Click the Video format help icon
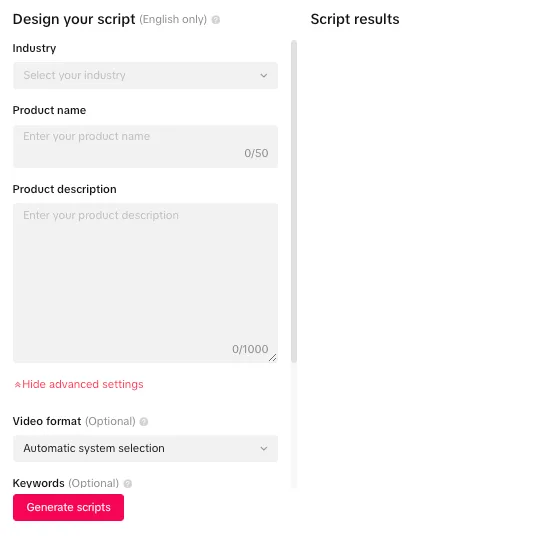 pyautogui.click(x=144, y=421)
